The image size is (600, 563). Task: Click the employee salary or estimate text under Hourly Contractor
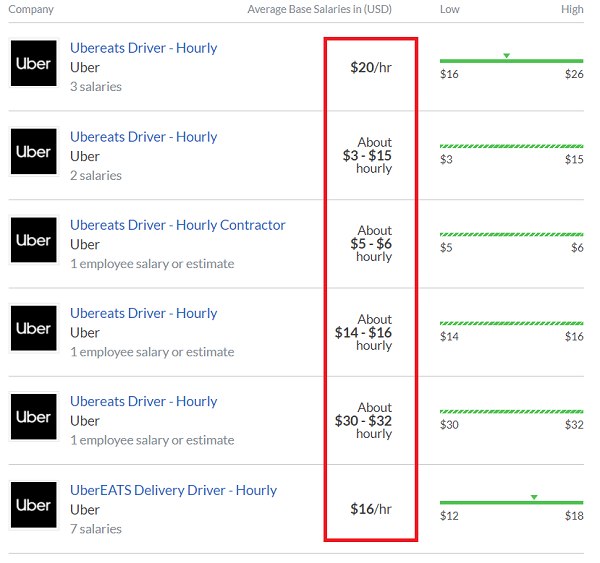tap(152, 264)
